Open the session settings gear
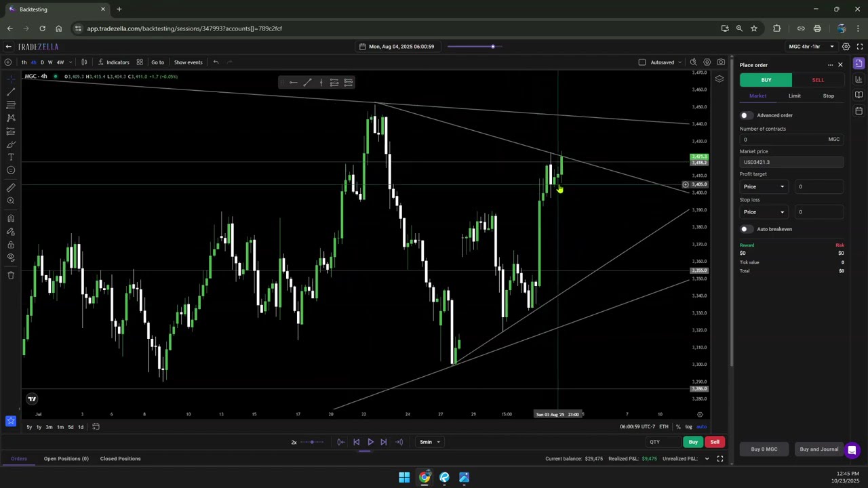The width and height of the screenshot is (868, 488). (x=846, y=47)
